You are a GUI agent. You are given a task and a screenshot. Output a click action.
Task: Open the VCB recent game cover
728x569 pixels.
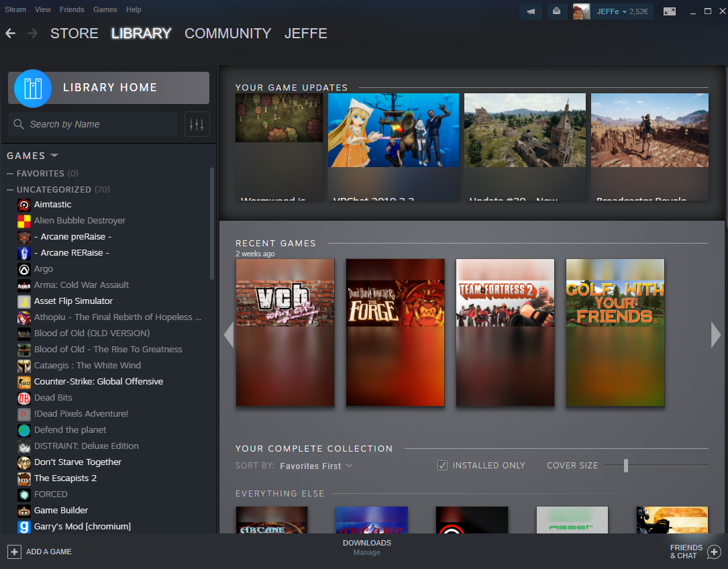tap(285, 333)
